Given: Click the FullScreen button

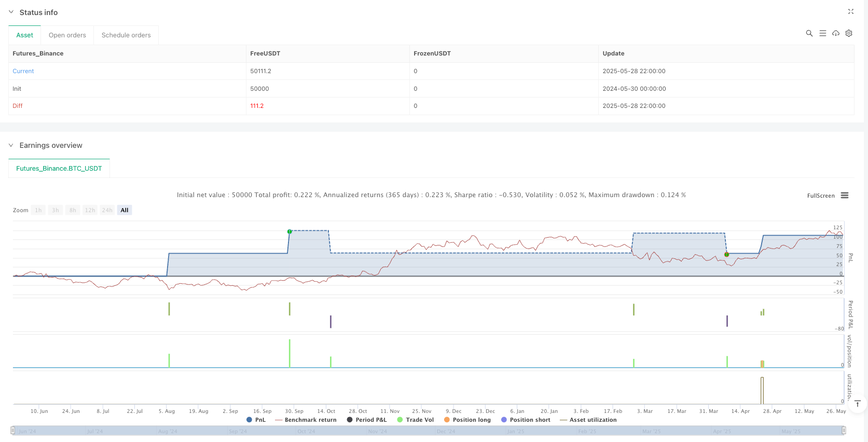Looking at the screenshot, I should click(x=821, y=196).
